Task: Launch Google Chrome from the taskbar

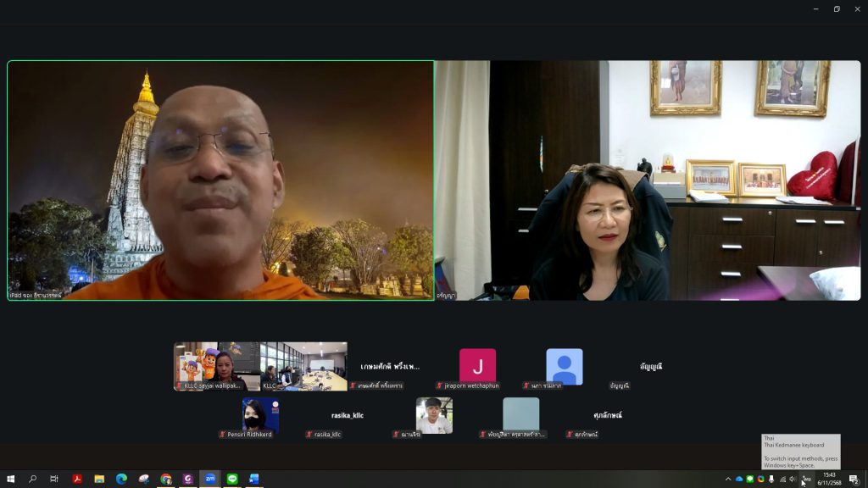Action: tap(165, 479)
